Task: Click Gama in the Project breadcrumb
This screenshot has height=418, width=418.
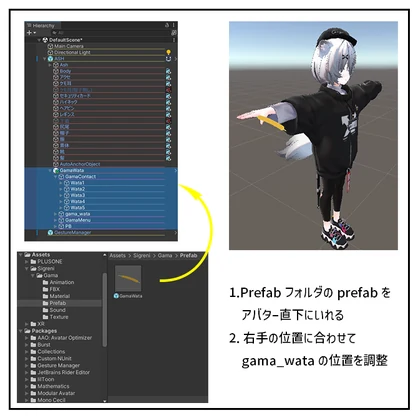Action: (x=165, y=256)
